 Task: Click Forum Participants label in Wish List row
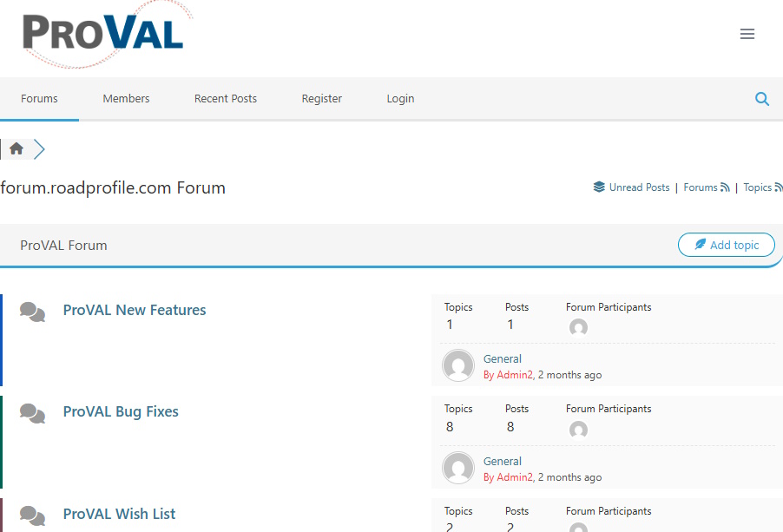tap(609, 511)
